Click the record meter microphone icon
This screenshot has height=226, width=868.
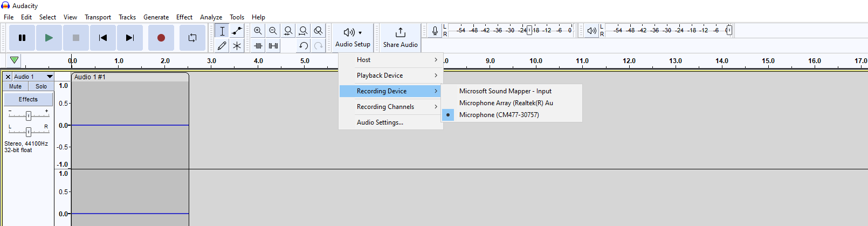click(x=435, y=31)
